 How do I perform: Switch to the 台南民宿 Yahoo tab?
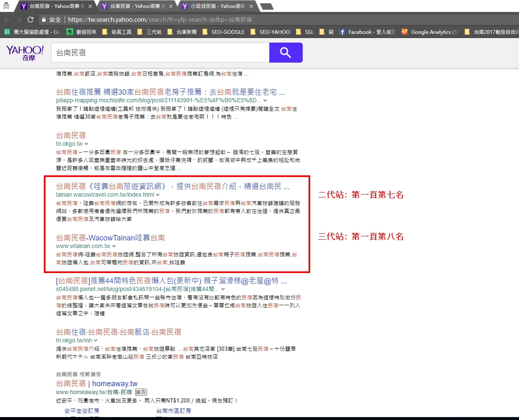click(x=56, y=6)
